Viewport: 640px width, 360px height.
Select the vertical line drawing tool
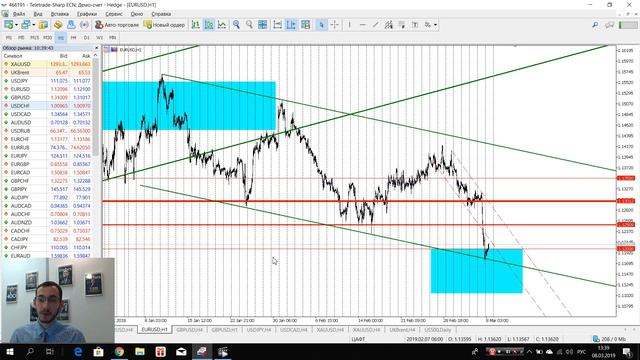[349, 25]
